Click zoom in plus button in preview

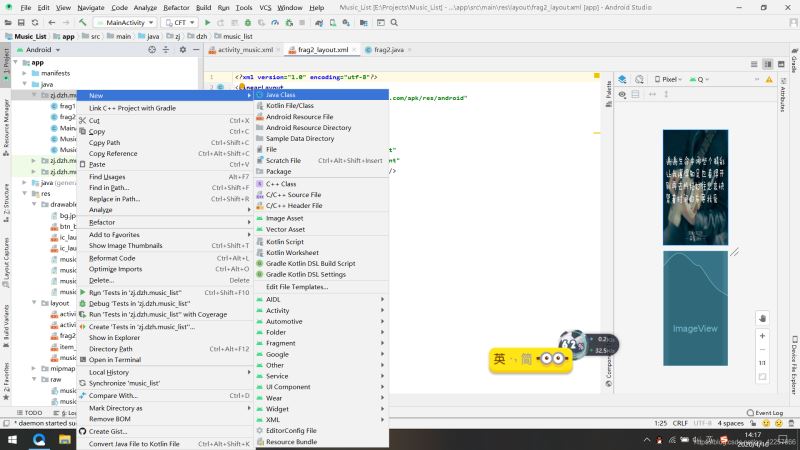(x=762, y=334)
